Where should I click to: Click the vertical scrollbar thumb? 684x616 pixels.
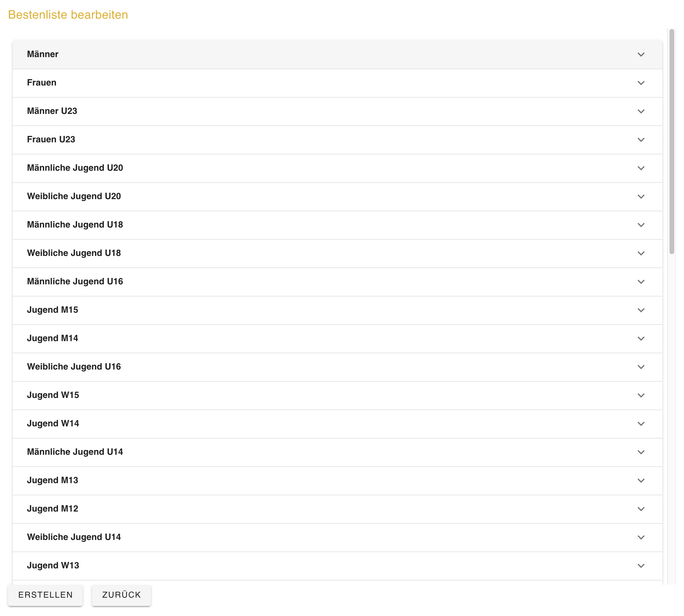coord(672,141)
